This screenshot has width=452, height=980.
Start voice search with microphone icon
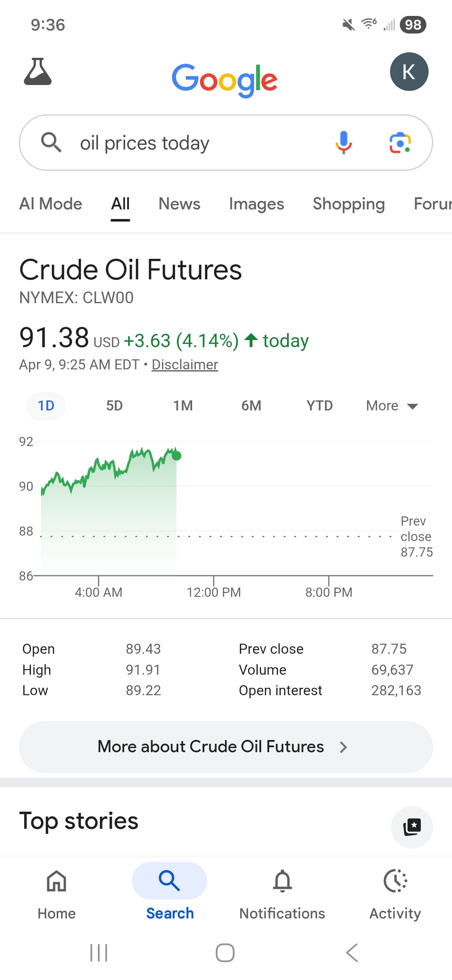tap(344, 142)
